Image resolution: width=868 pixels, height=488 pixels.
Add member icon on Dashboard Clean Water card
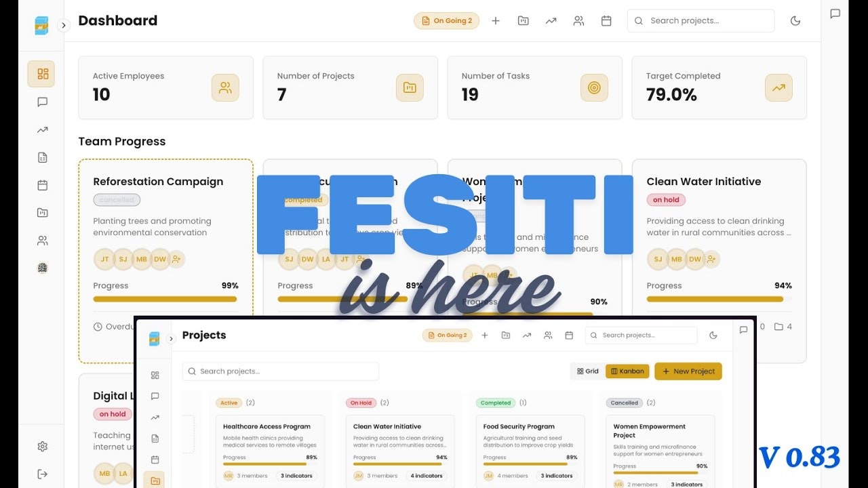pos(711,259)
